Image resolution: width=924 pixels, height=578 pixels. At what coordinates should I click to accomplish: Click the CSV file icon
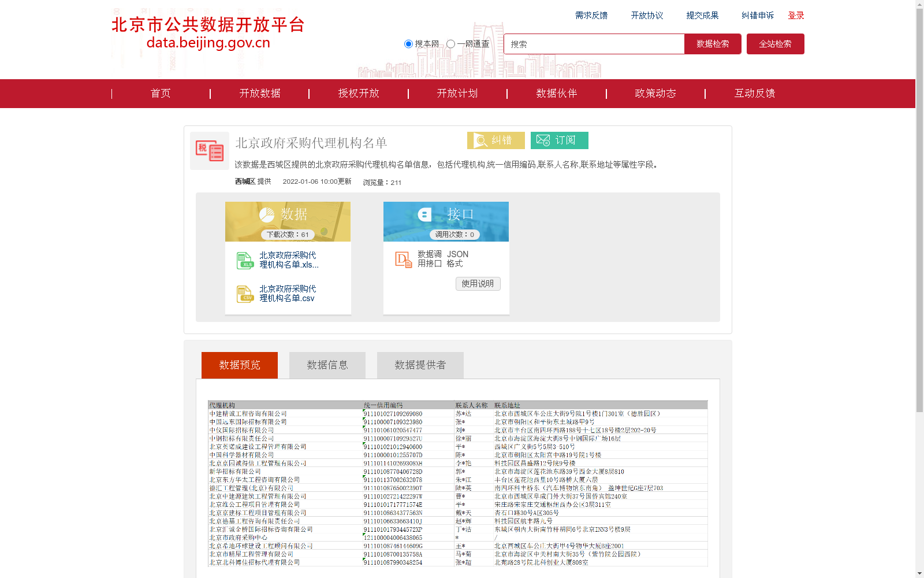pyautogui.click(x=245, y=294)
